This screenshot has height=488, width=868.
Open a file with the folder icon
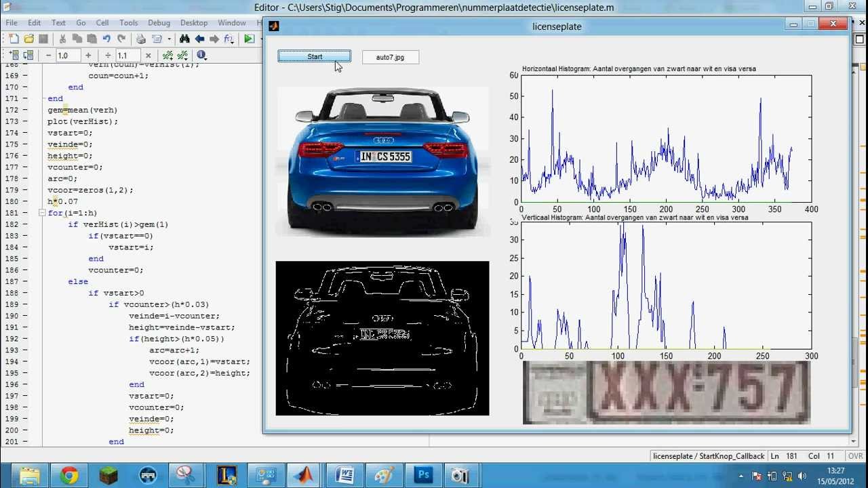(x=28, y=39)
